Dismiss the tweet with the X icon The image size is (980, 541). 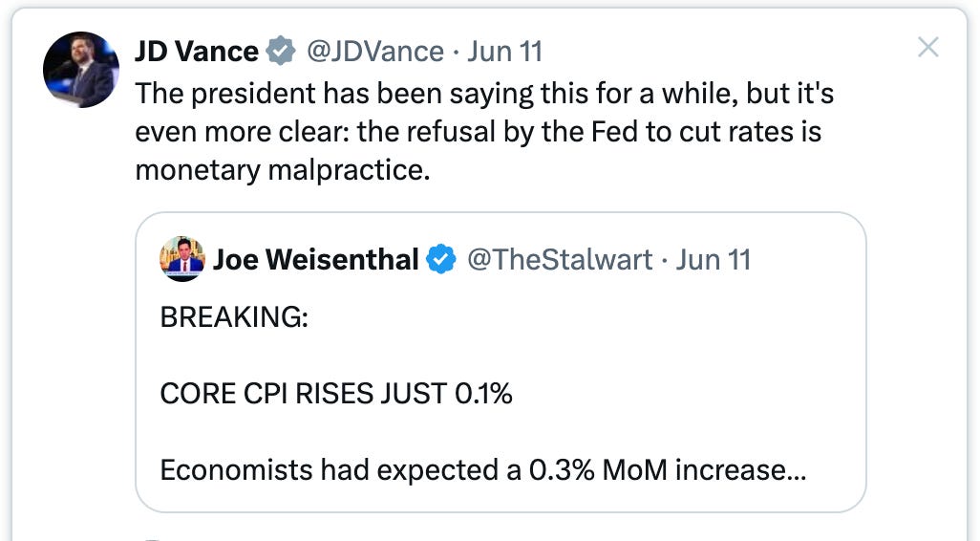point(927,48)
